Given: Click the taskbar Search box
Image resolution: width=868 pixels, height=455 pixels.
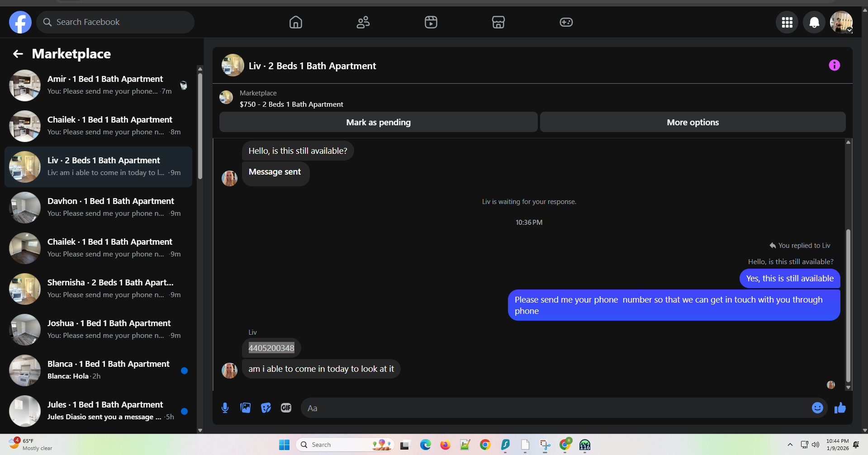Looking at the screenshot, I should [345, 445].
